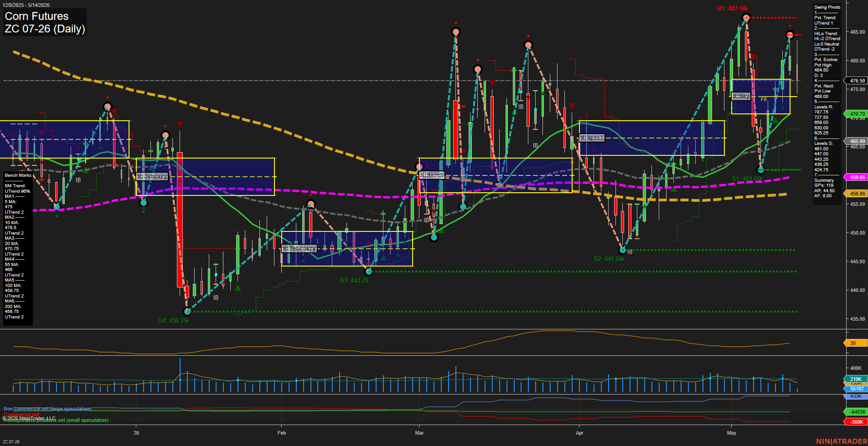Click the Nonreportable positions net legend entry
The height and width of the screenshot is (446, 868).
56,420
